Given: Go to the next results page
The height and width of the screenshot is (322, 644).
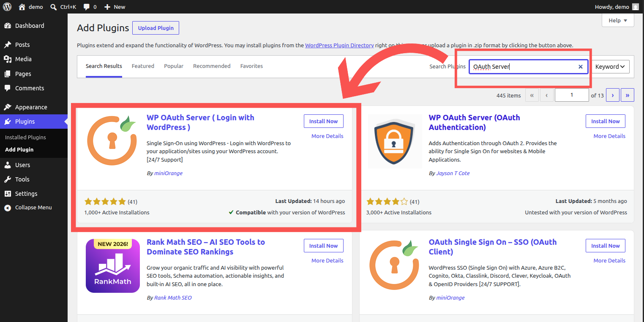Looking at the screenshot, I should (613, 95).
